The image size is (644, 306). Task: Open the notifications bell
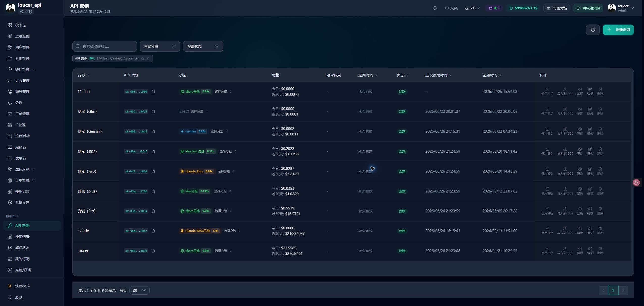435,8
